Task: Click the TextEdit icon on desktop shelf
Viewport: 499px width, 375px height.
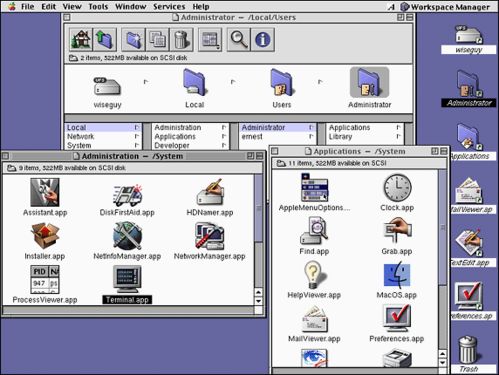Action: point(469,242)
